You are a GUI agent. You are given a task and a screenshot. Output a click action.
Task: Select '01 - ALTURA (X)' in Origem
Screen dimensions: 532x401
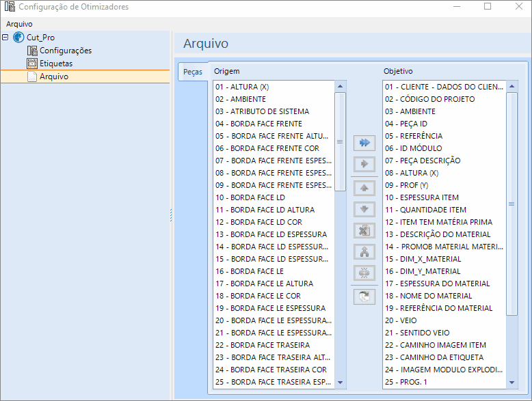(x=274, y=87)
